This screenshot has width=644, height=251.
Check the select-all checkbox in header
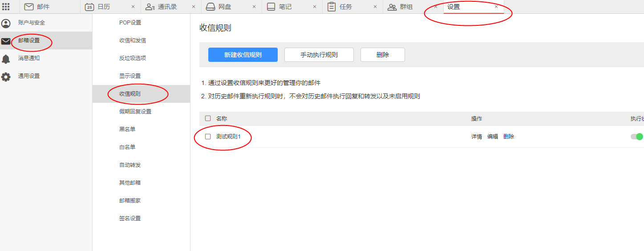[x=208, y=118]
